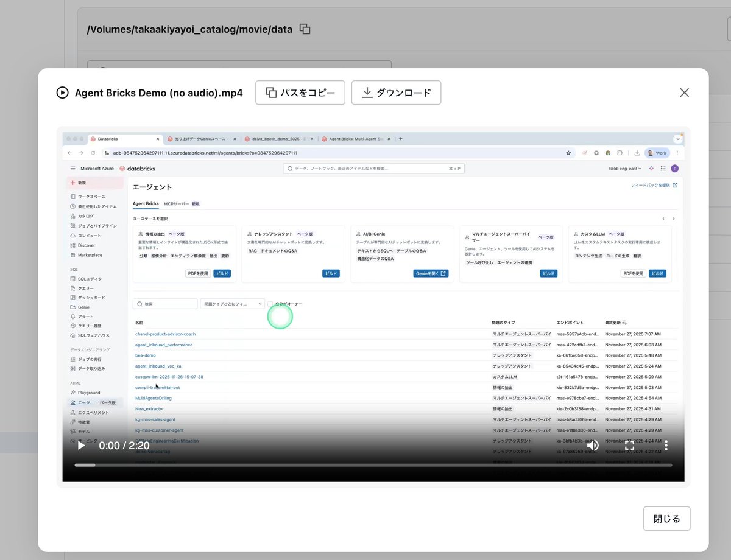The height and width of the screenshot is (560, 731).
Task: Enter fullscreen mode for the video
Action: coord(629,446)
